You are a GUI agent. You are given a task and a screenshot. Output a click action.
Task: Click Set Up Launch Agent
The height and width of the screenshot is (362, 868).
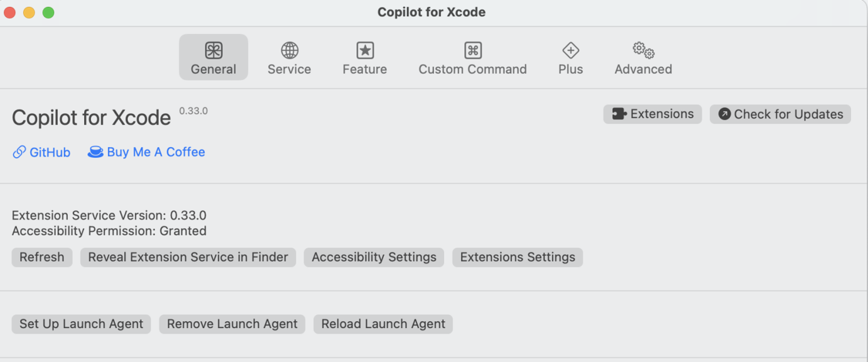tap(81, 324)
